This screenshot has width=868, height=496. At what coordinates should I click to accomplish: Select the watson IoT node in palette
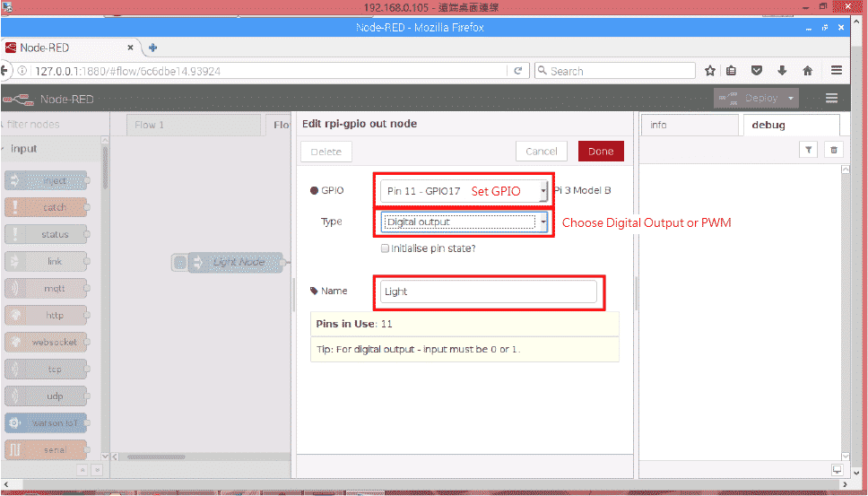click(47, 423)
